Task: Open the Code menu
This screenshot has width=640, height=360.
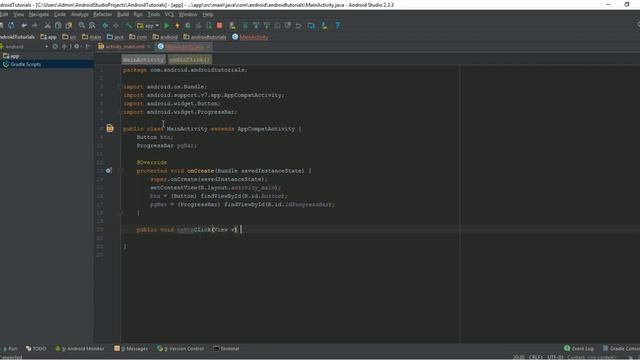Action: click(x=60, y=14)
